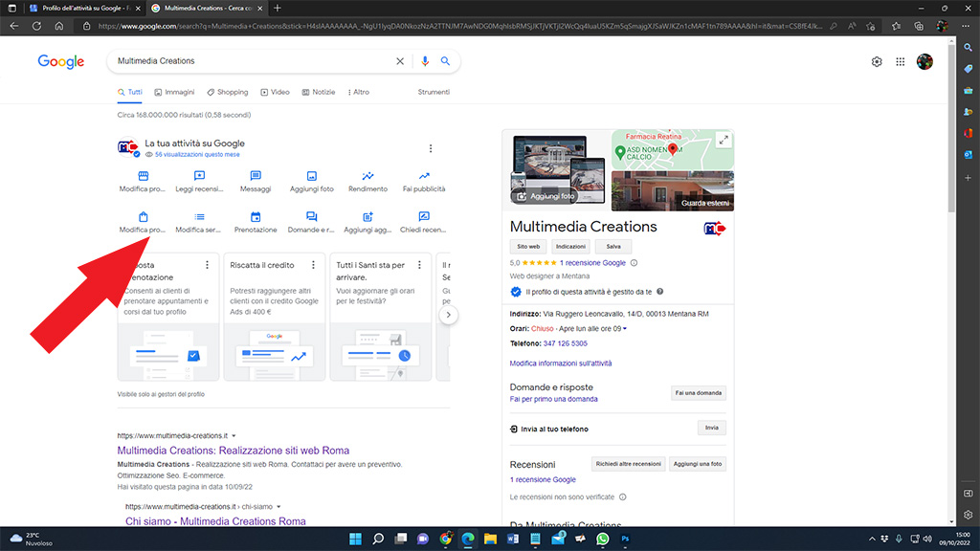Select Chiedi recensioni icon
Viewport: 980px width, 551px height.
pyautogui.click(x=424, y=217)
